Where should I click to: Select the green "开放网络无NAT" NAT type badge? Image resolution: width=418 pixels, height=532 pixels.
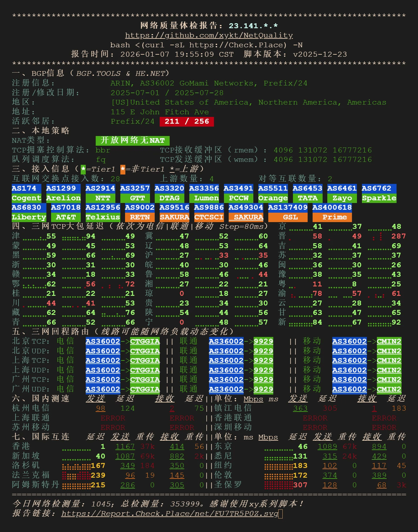132,140
